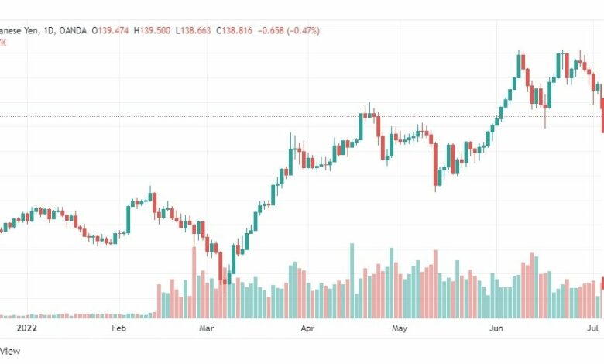Click the high price value H139.500
This screenshot has width=604, height=364.
click(x=152, y=31)
